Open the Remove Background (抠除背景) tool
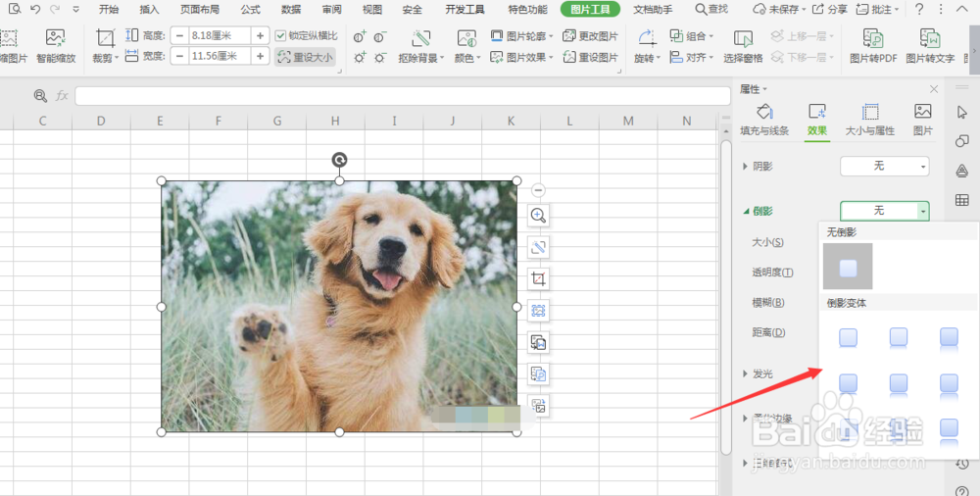This screenshot has height=496, width=980. (421, 46)
